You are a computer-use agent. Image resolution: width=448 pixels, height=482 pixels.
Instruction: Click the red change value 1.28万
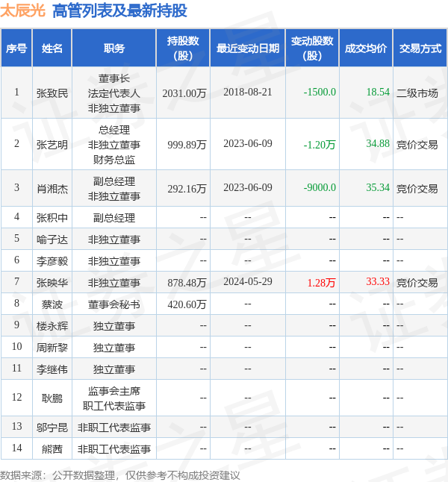pyautogui.click(x=322, y=283)
